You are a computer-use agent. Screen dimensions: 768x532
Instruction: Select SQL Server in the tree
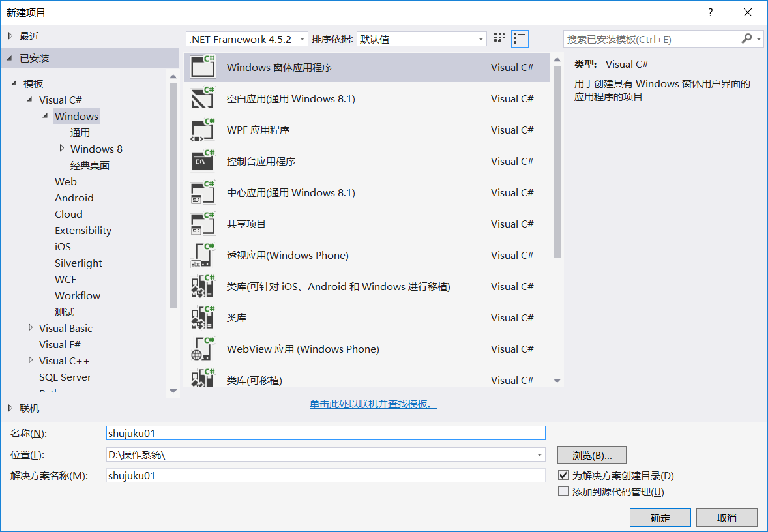pyautogui.click(x=65, y=377)
